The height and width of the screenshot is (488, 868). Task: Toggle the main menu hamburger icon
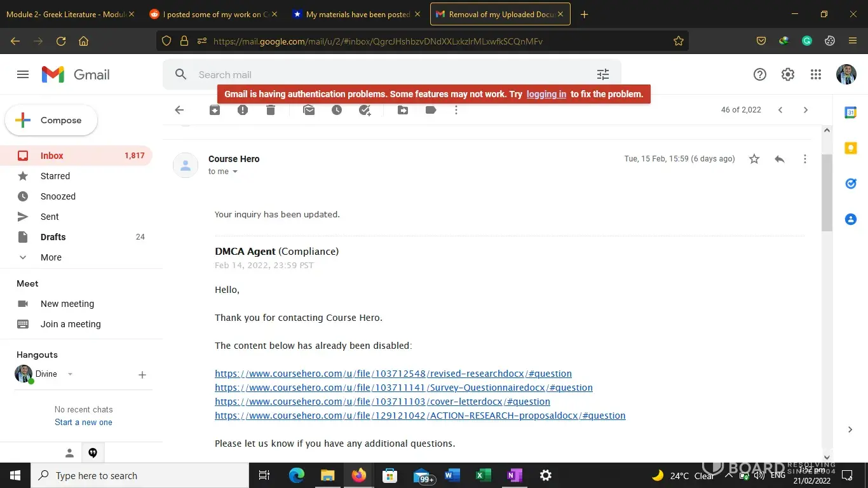23,74
